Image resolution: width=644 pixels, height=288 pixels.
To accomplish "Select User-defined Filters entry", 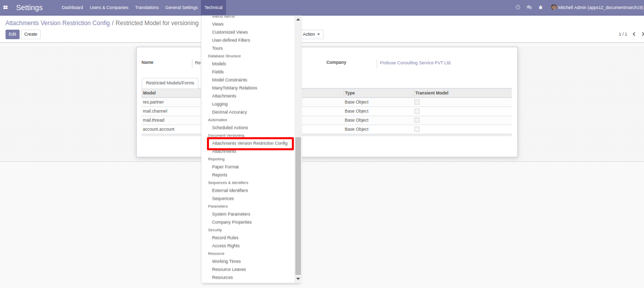I will point(231,40).
